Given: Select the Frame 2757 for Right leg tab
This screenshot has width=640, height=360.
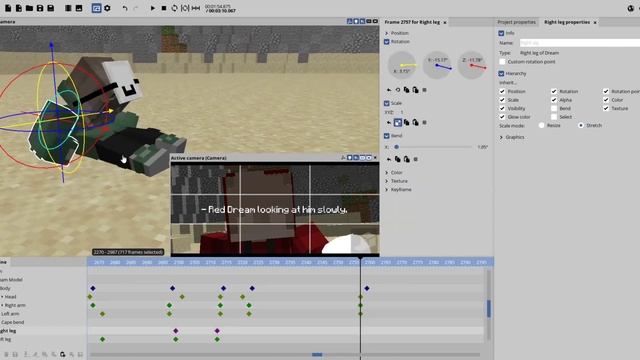Looking at the screenshot, I should coord(412,22).
